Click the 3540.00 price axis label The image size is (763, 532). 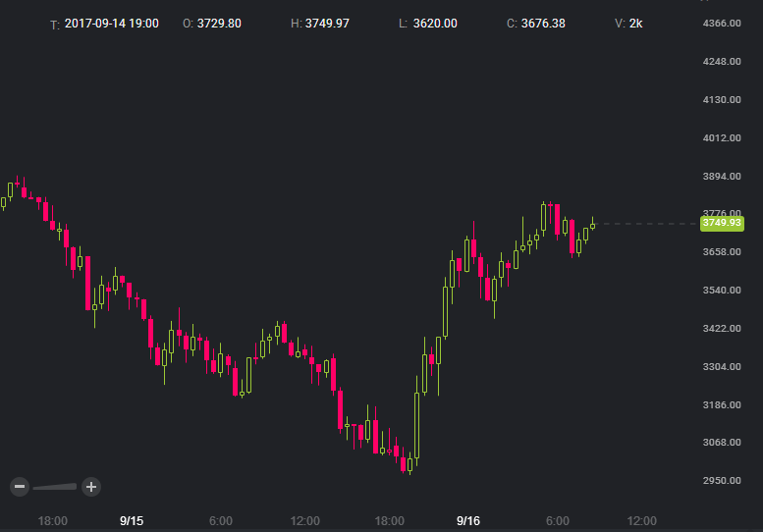coord(722,290)
